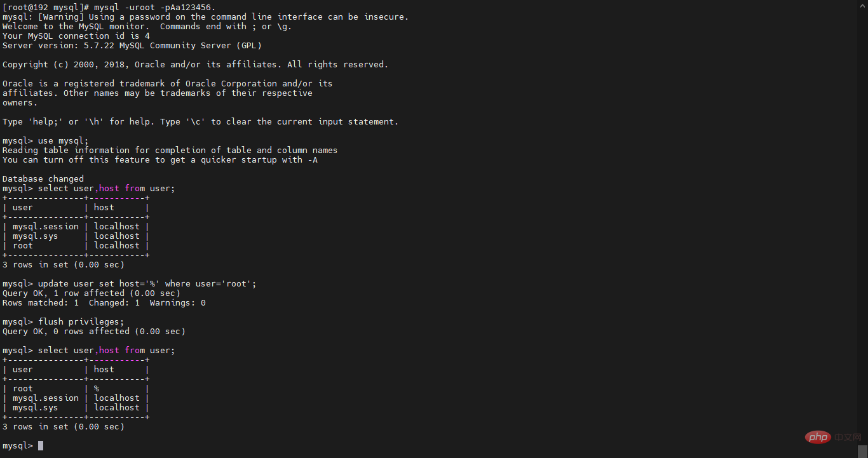Viewport: 868px width, 458px height.
Task: Click the Oracle Copyright notice line
Action: (196, 65)
